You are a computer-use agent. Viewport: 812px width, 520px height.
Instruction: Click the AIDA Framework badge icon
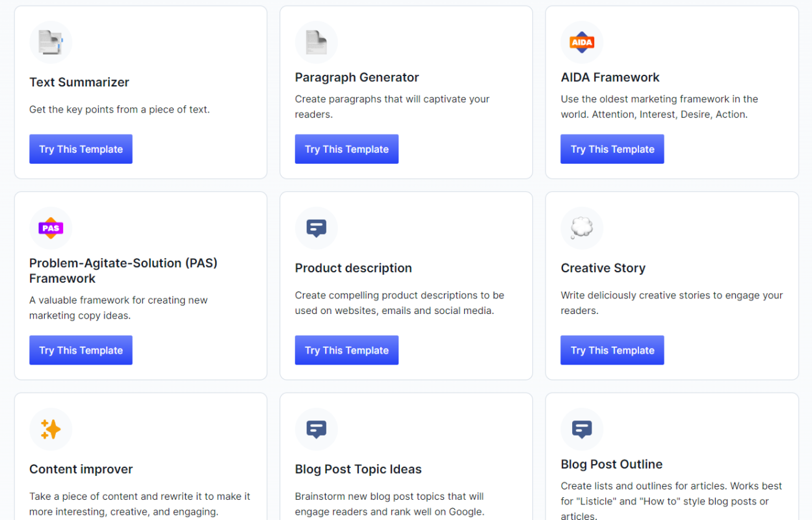[582, 43]
